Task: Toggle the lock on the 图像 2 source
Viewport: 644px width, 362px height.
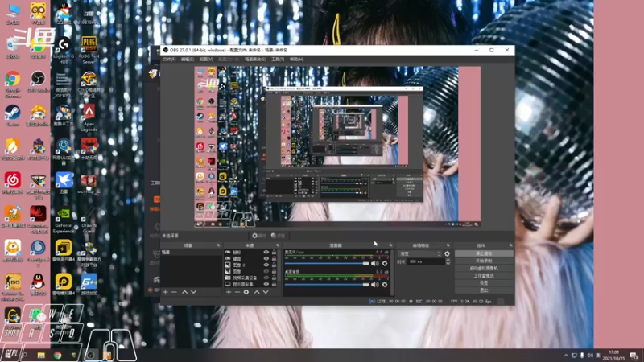Action: click(x=274, y=265)
